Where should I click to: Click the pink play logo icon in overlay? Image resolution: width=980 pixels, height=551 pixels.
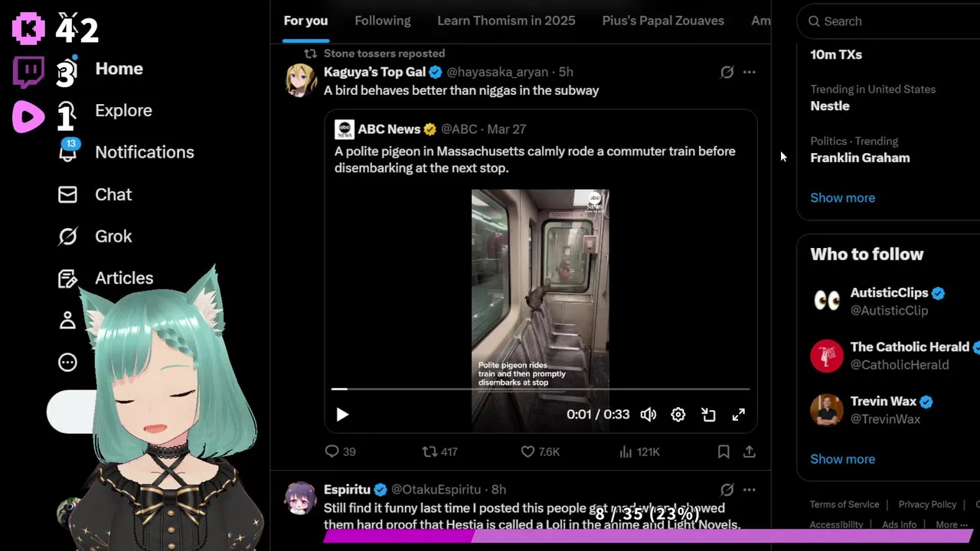28,116
